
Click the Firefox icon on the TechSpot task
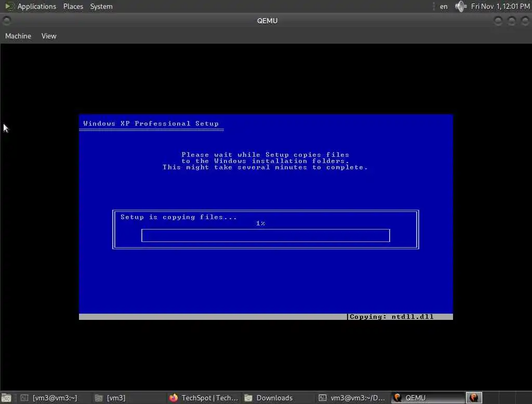[174, 398]
